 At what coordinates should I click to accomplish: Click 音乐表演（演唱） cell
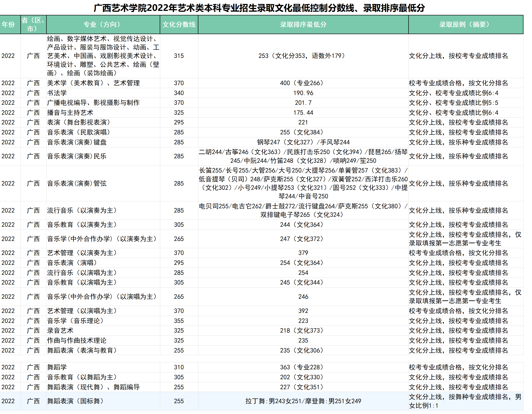[103, 263]
